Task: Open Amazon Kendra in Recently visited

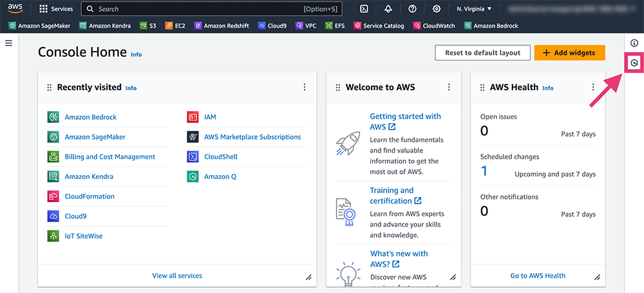Action: (89, 176)
